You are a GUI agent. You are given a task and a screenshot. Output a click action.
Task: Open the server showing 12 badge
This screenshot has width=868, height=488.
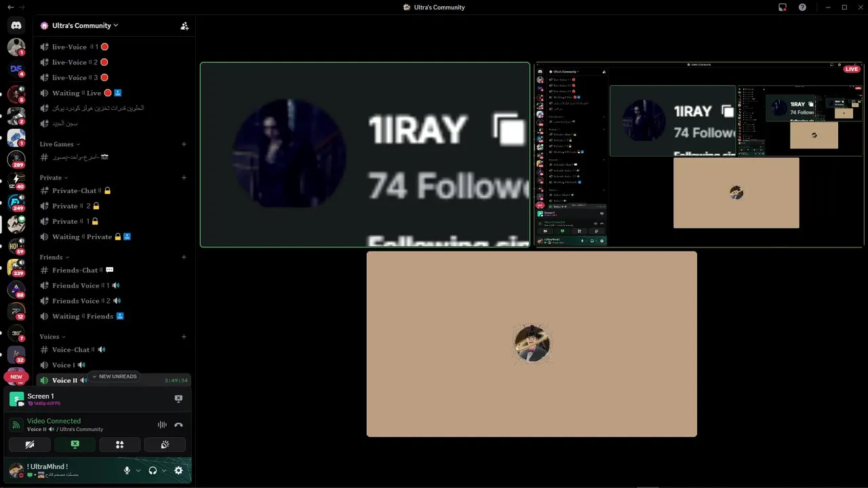coord(16,311)
